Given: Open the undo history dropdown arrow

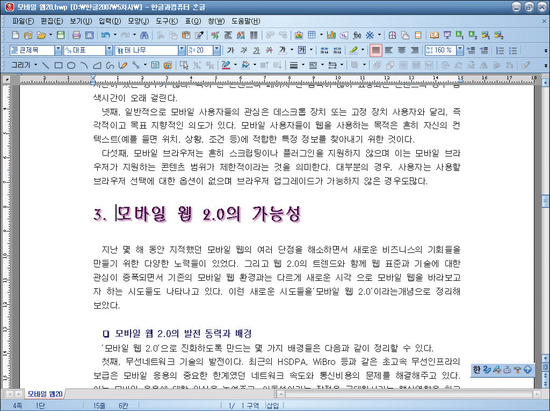Looking at the screenshot, I should click(115, 35).
